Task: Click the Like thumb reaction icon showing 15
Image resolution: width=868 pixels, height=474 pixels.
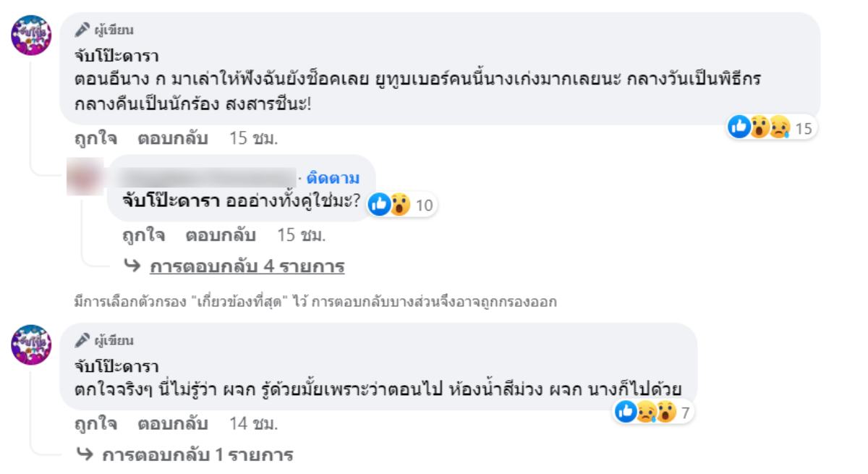Action: tap(741, 127)
